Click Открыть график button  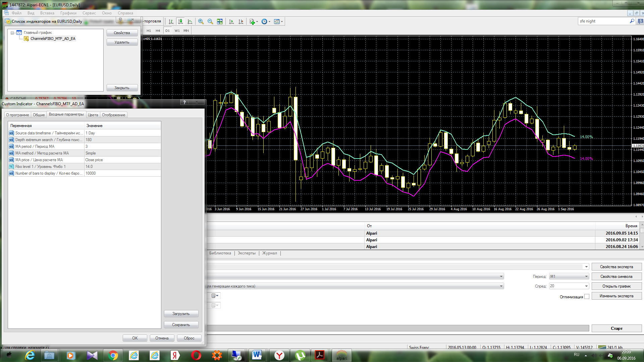[616, 286]
